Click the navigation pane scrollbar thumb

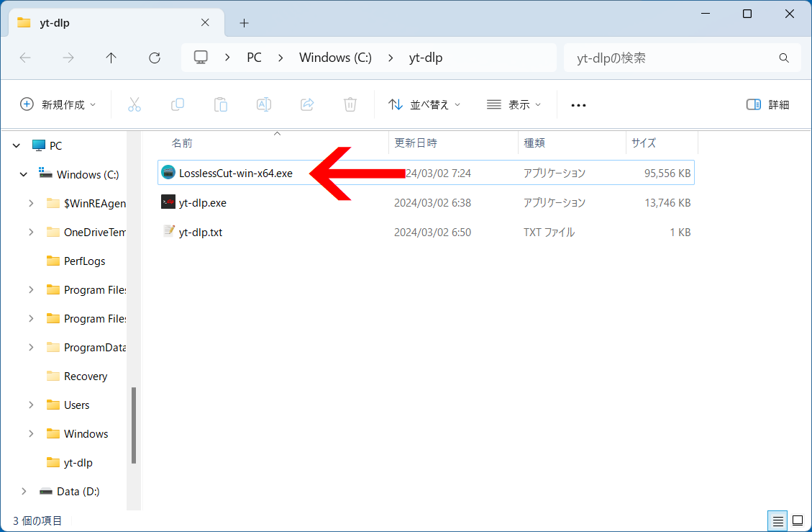134,425
